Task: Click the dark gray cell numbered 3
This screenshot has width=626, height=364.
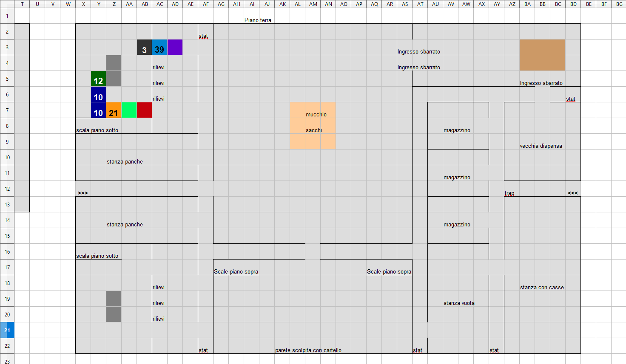Action: pyautogui.click(x=144, y=48)
